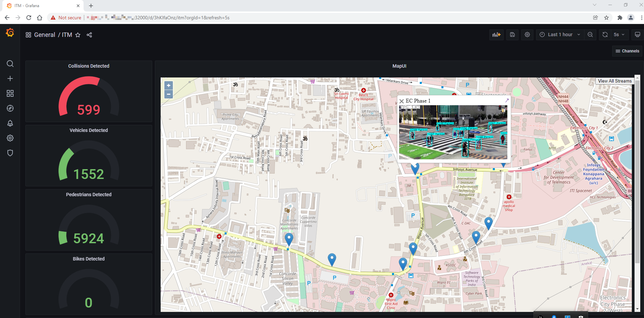Switch to the ITM - Grafana browser tab
Viewport: 644px width, 318px height.
click(x=41, y=5)
